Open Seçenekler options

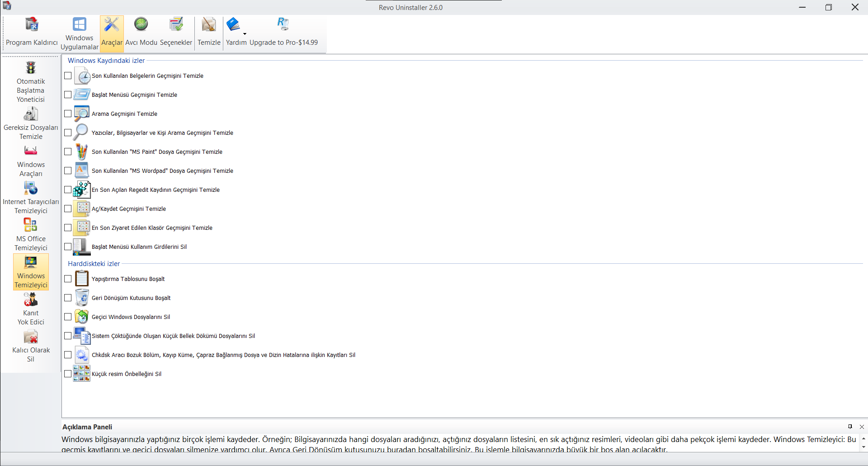click(176, 33)
